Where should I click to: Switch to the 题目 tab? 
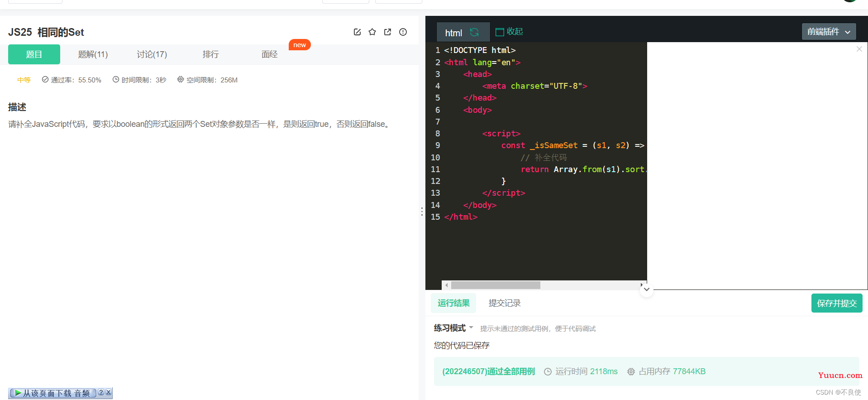(x=34, y=54)
